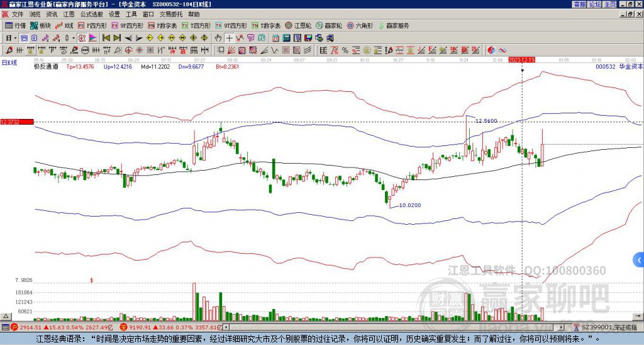Click the Tp=13.4576 value
Viewport: 644px width, 345px height.
click(x=80, y=66)
